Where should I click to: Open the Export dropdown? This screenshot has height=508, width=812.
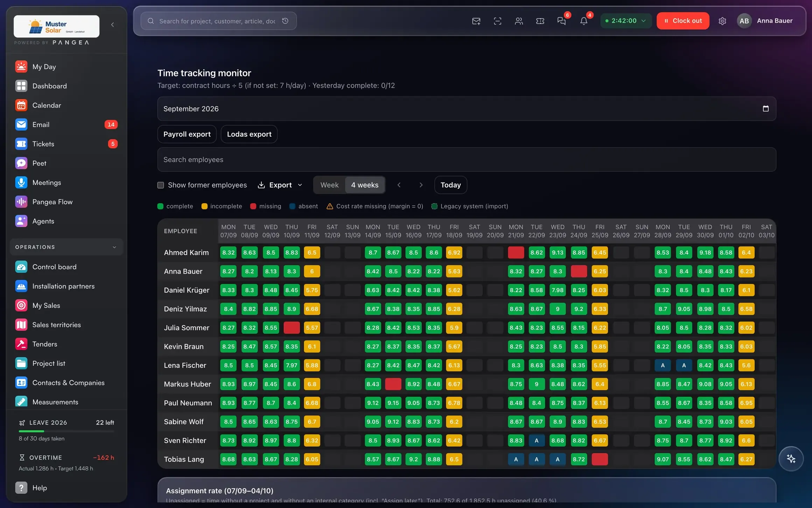pyautogui.click(x=280, y=185)
